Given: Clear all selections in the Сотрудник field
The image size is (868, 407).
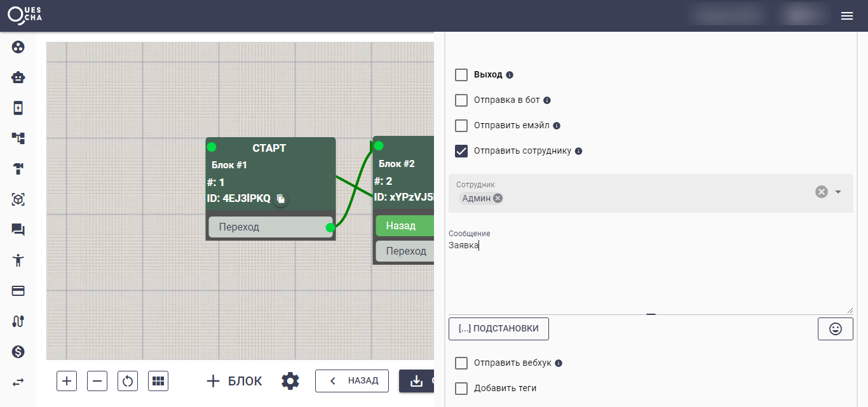Looking at the screenshot, I should (822, 192).
